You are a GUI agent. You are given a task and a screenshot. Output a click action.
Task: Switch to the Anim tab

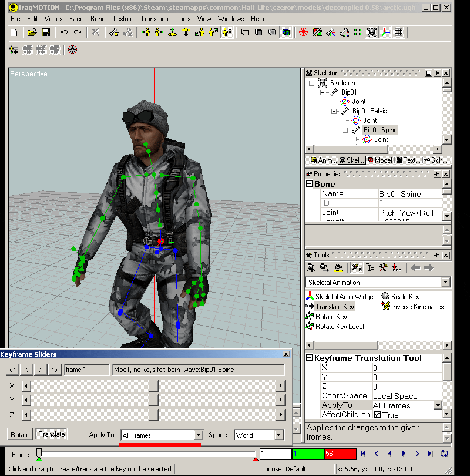(324, 160)
